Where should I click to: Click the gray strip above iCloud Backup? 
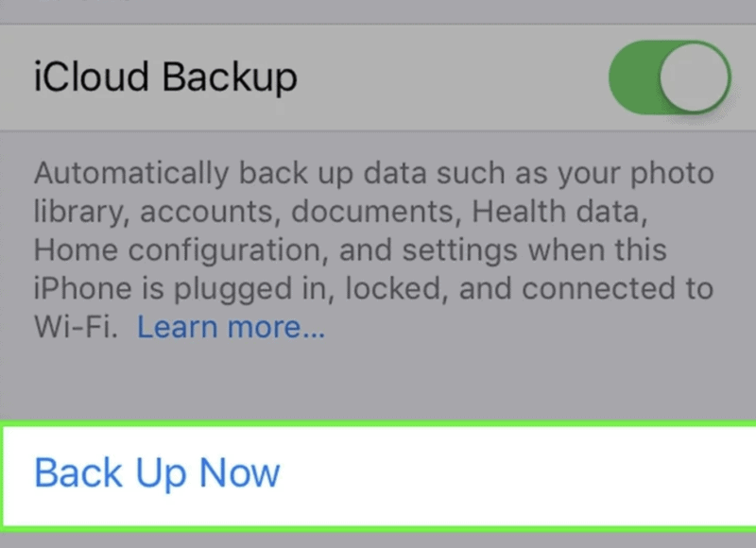(378, 11)
